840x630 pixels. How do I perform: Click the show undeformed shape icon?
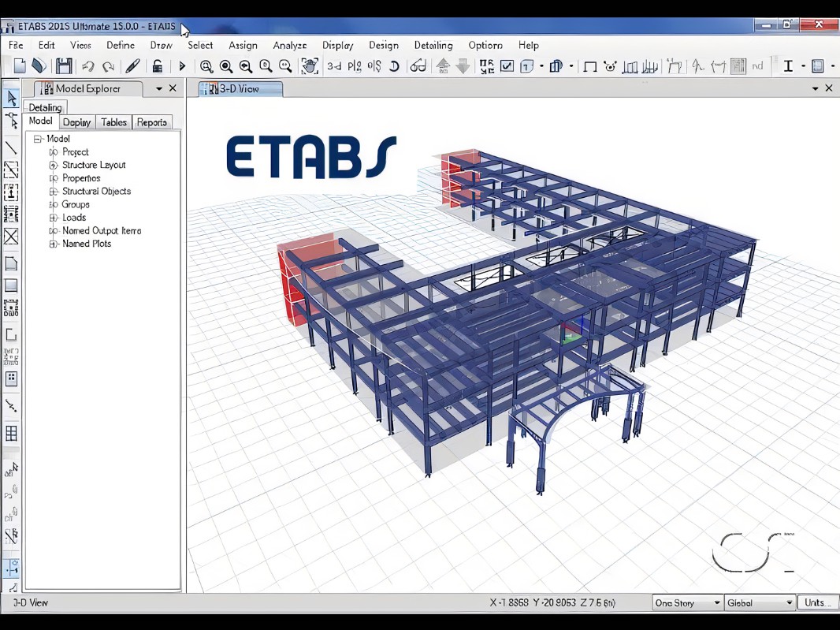[590, 66]
